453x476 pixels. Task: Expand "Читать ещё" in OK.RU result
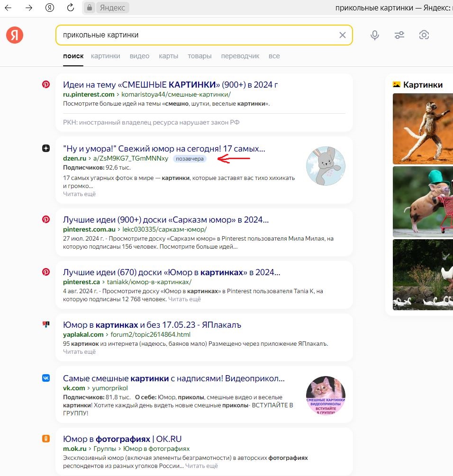pyautogui.click(x=201, y=466)
